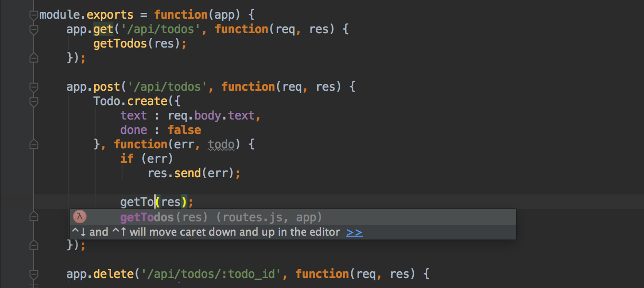Click the '/api/todos/:todo_id' string
This screenshot has height=288, width=644.
tap(211, 274)
